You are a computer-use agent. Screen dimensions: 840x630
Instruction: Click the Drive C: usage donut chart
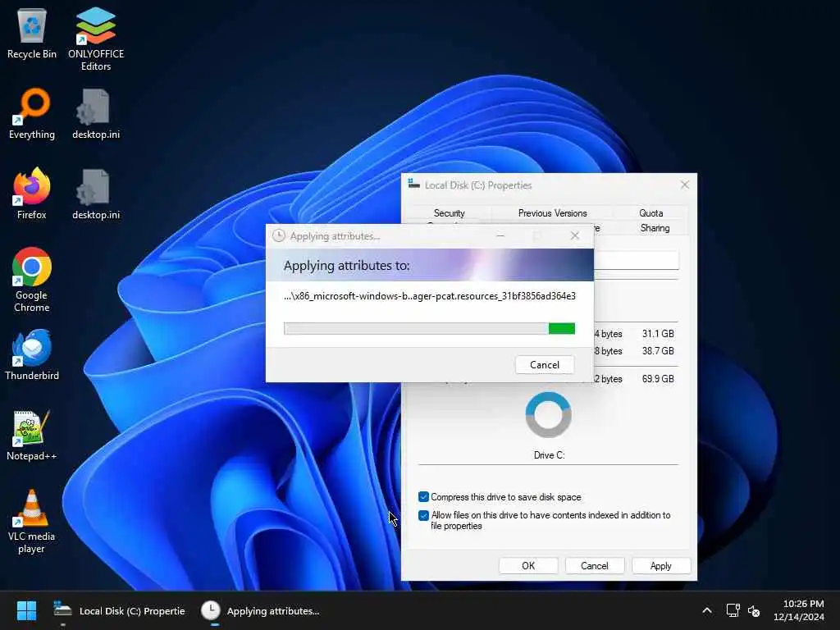point(548,414)
